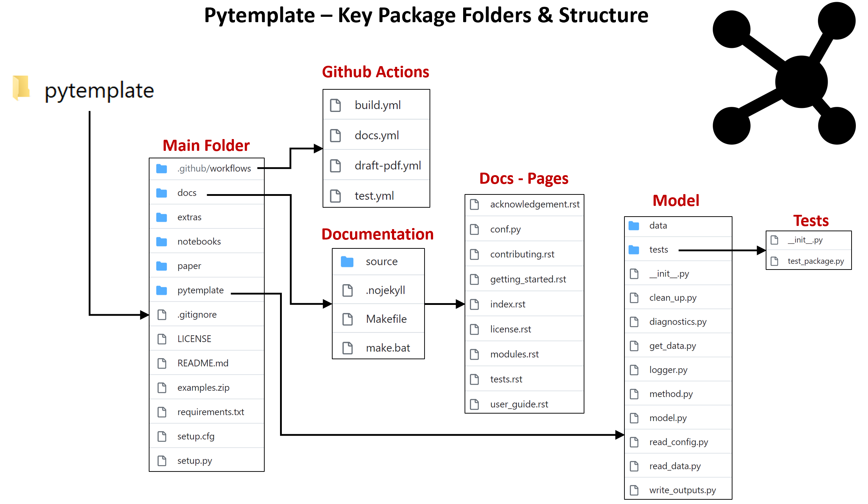Screen dimensions: 868x504
Task: Open README.md in the Main Folder
Action: click(203, 363)
